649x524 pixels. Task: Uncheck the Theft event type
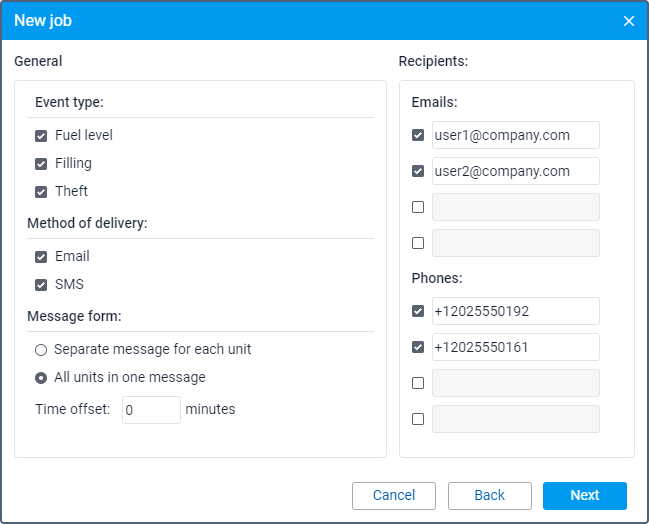pyautogui.click(x=41, y=191)
